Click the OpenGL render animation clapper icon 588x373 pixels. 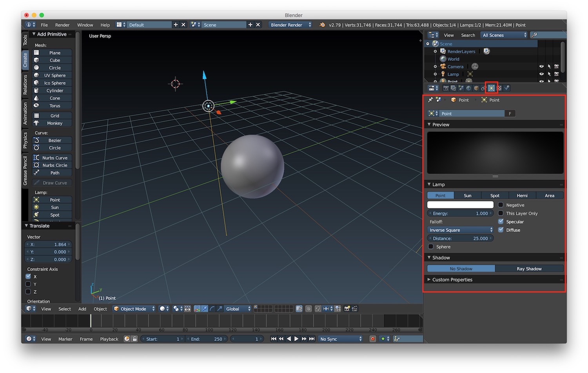click(354, 309)
